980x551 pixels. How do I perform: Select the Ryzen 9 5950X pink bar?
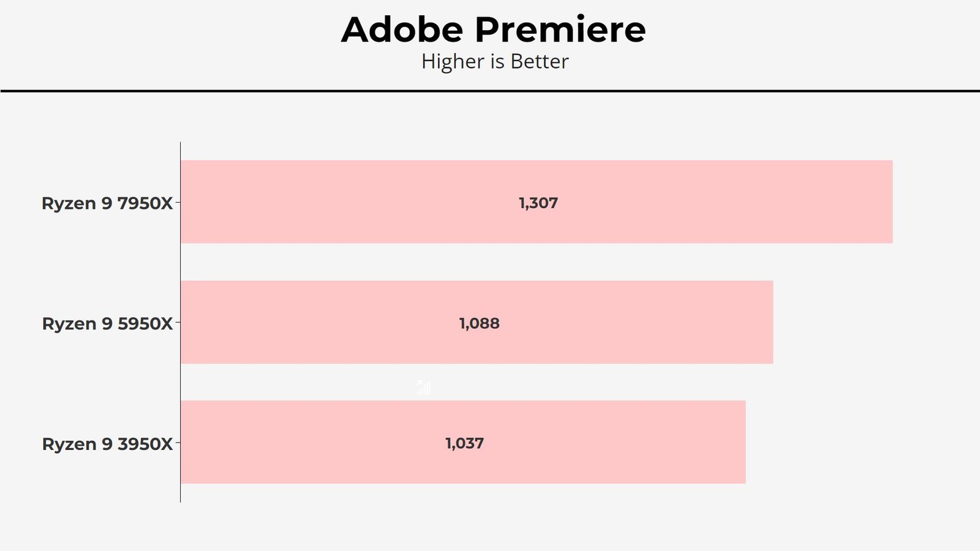click(x=477, y=322)
